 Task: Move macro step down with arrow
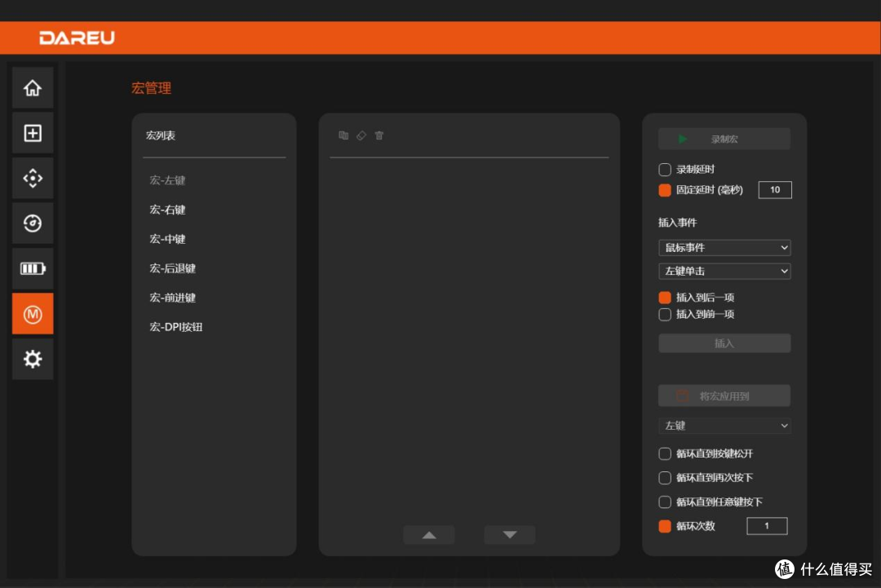(510, 535)
